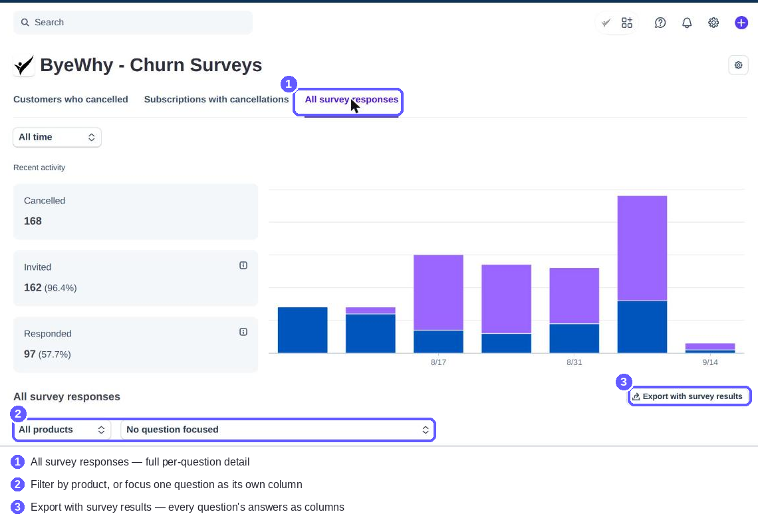Open ByeWhy app settings gear button
This screenshot has height=532, width=758.
click(738, 65)
